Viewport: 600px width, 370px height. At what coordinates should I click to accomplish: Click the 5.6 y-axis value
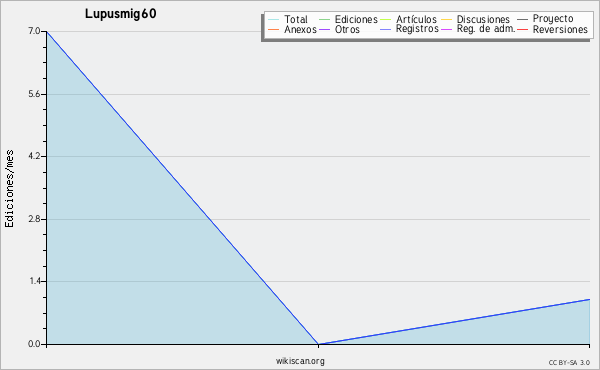pos(34,94)
